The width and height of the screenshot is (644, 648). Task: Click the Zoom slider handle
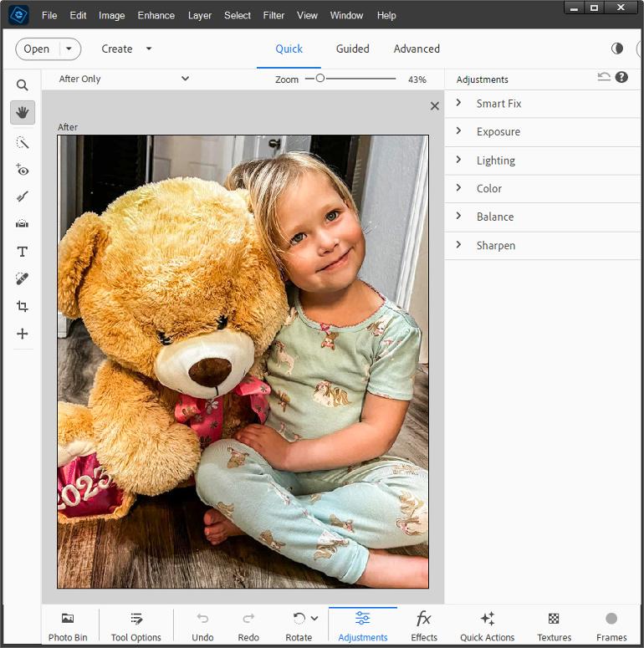click(x=319, y=79)
